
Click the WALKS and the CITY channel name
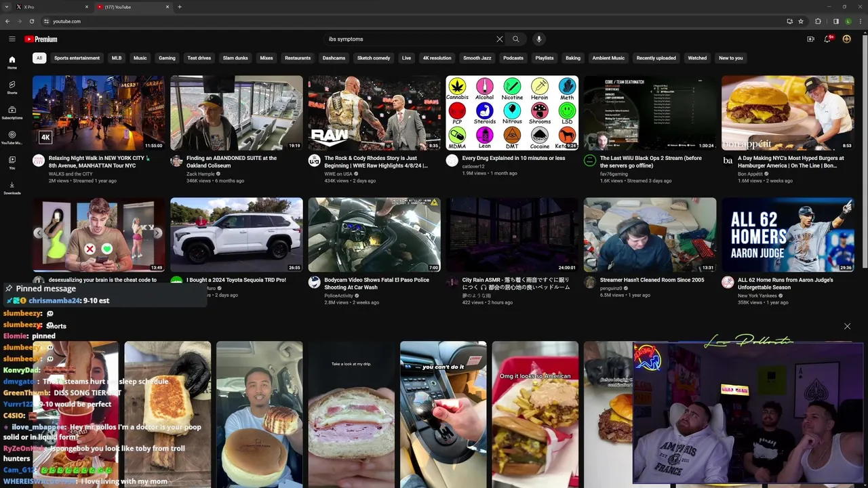pyautogui.click(x=71, y=174)
